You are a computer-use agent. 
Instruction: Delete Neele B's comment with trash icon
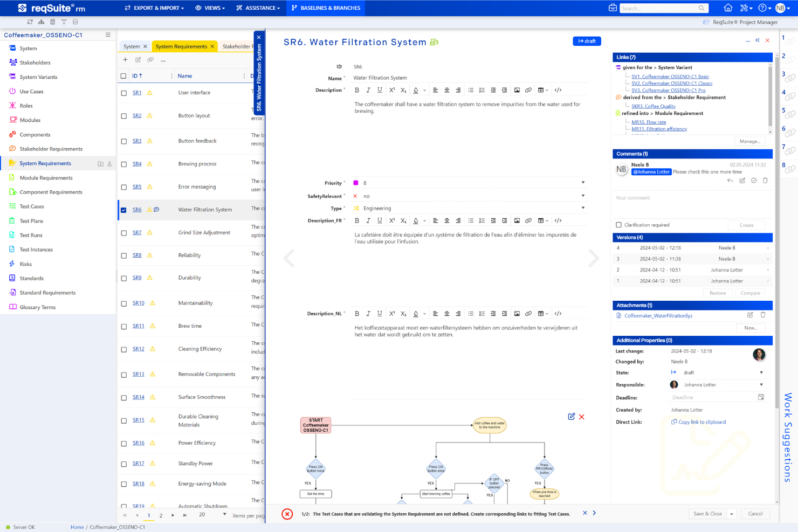click(765, 181)
